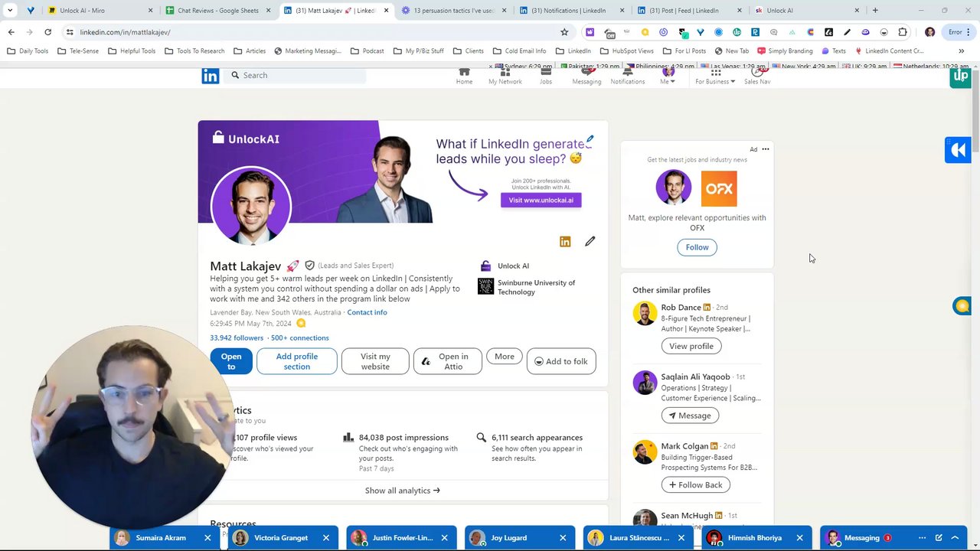Go back in browser history
The image size is (980, 551).
point(11,32)
